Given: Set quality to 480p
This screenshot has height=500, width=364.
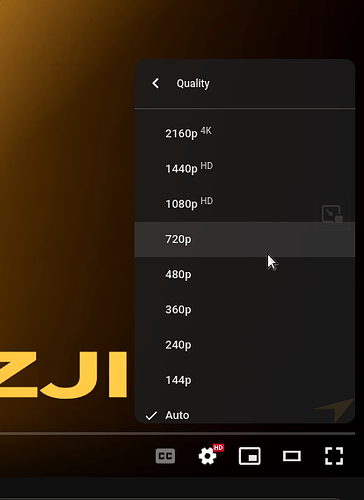Looking at the screenshot, I should [245, 274].
